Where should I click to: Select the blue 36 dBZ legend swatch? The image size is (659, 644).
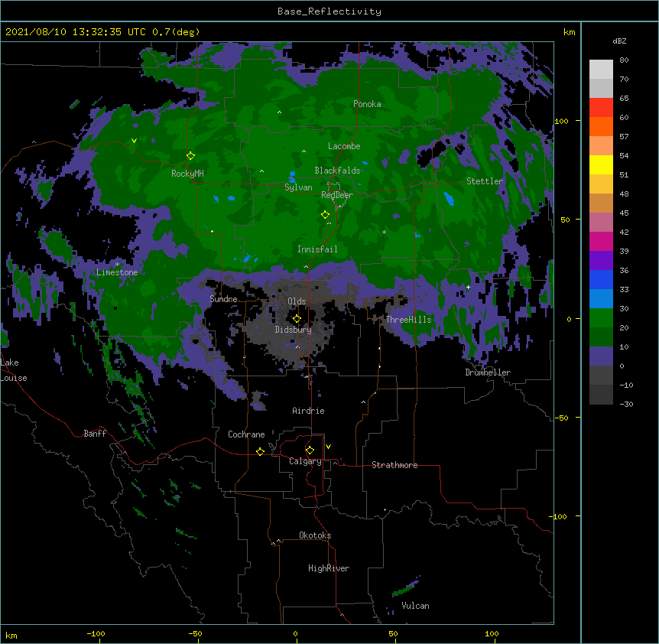pyautogui.click(x=601, y=279)
